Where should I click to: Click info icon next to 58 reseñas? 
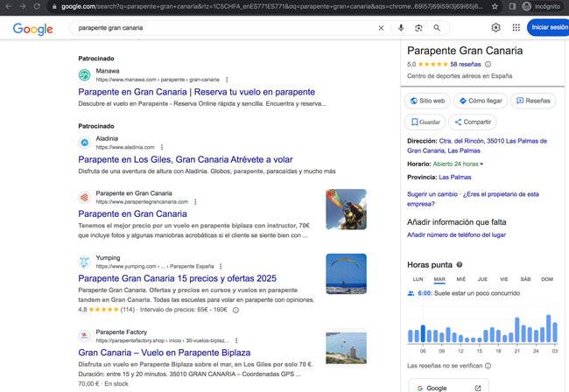[x=488, y=64]
